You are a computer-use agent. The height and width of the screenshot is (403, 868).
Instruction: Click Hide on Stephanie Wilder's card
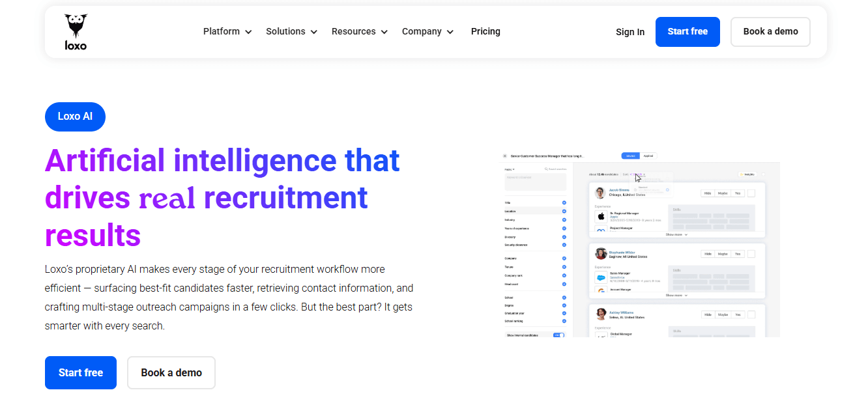pyautogui.click(x=708, y=254)
